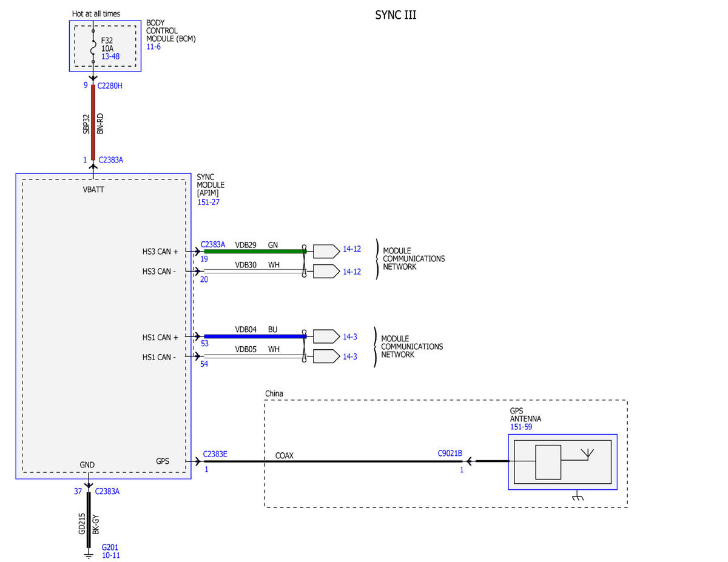
Task: Open 14-3 reference beside VDB05 wire
Action: tap(350, 356)
